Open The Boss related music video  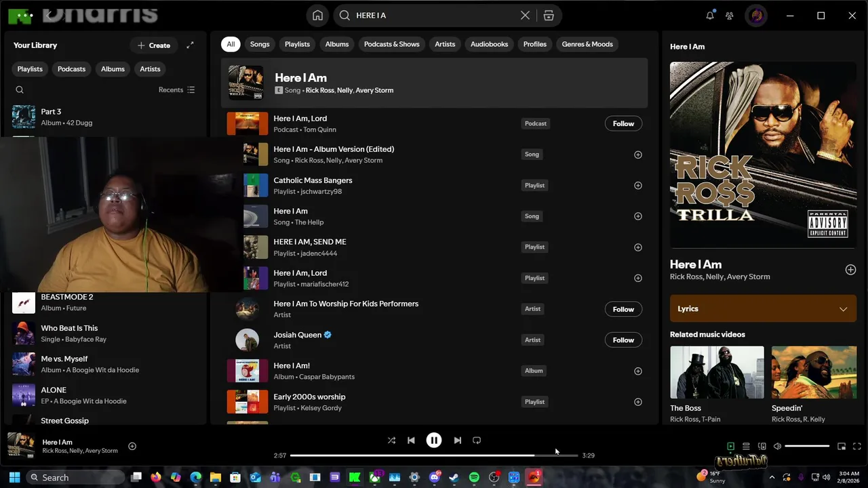(717, 372)
